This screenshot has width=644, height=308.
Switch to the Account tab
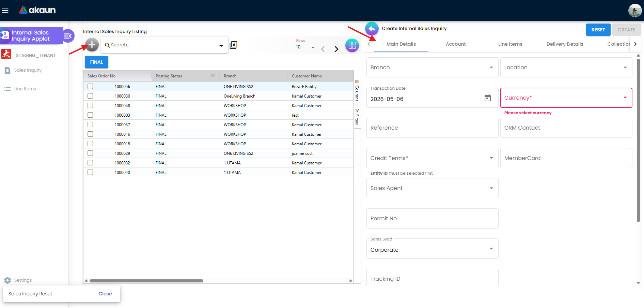(456, 44)
